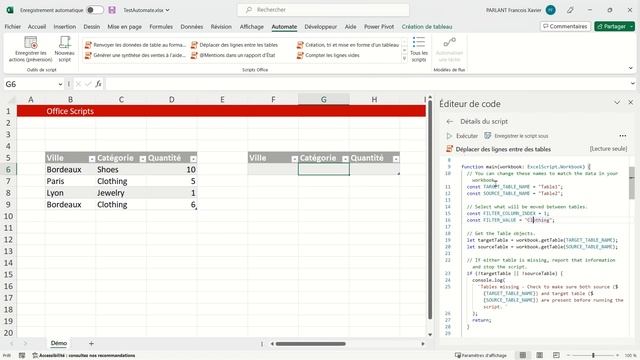Viewport: 640px width, 360px height.
Task: Switch to Page Layout view in status bar
Action: [x=539, y=355]
